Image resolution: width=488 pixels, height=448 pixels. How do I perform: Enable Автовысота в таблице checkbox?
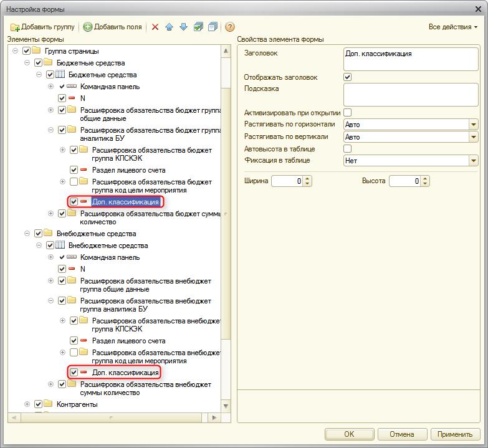(x=347, y=148)
